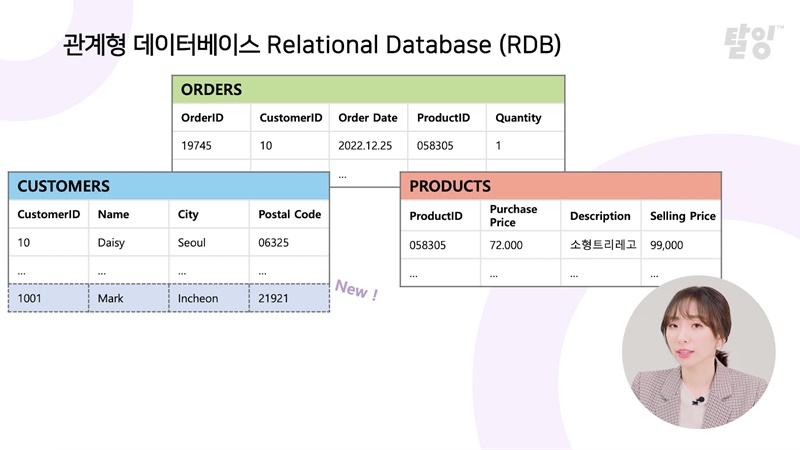Select the ProductID heading in PRODUCTS
Image resolution: width=800 pixels, height=450 pixels.
[436, 216]
